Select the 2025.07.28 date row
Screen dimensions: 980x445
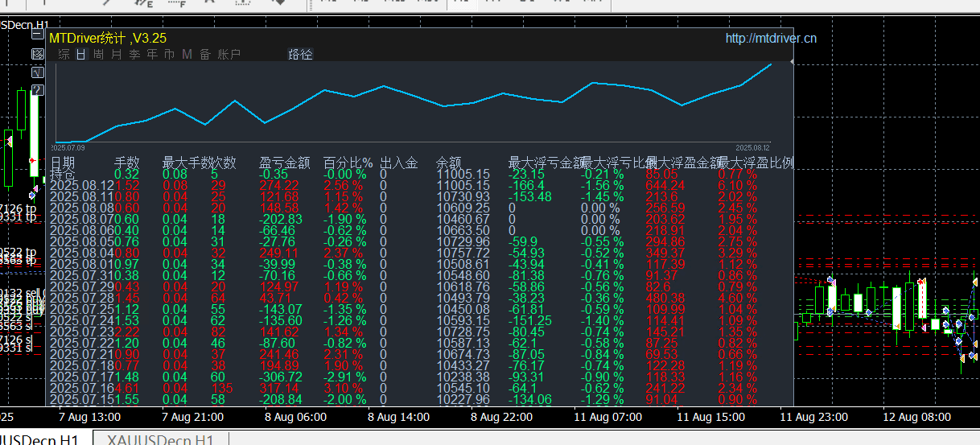coord(81,298)
